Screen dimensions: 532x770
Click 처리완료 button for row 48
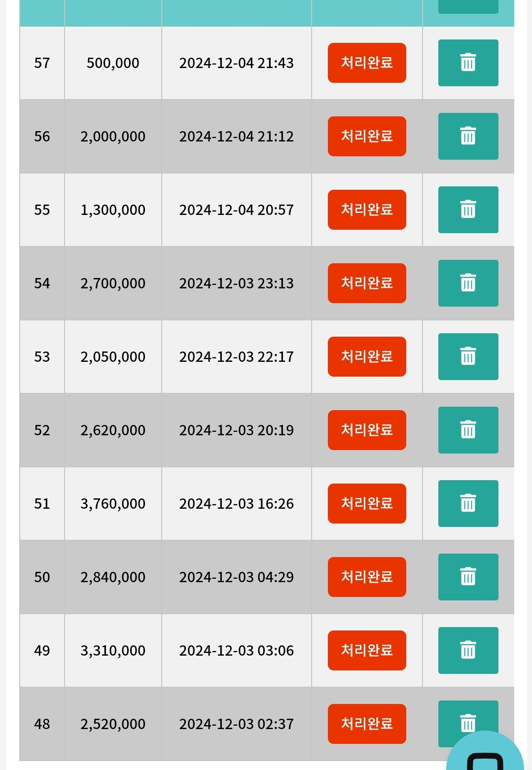[x=367, y=724]
